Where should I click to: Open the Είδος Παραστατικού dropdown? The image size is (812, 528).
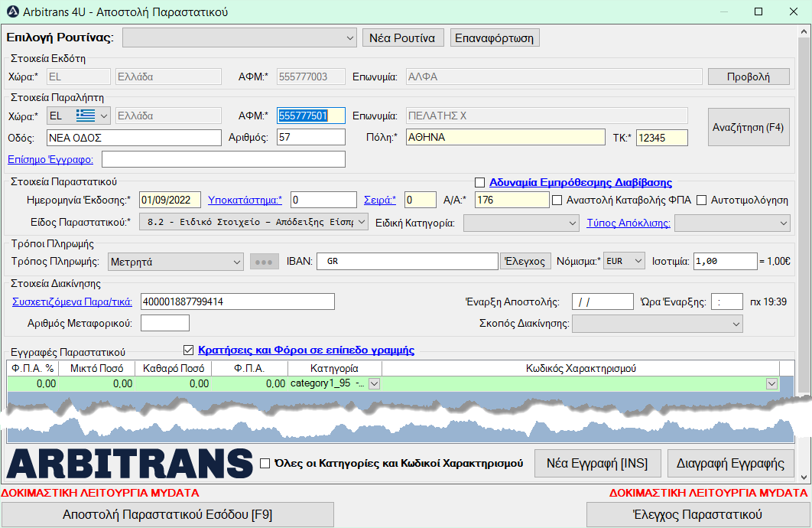[x=254, y=222]
